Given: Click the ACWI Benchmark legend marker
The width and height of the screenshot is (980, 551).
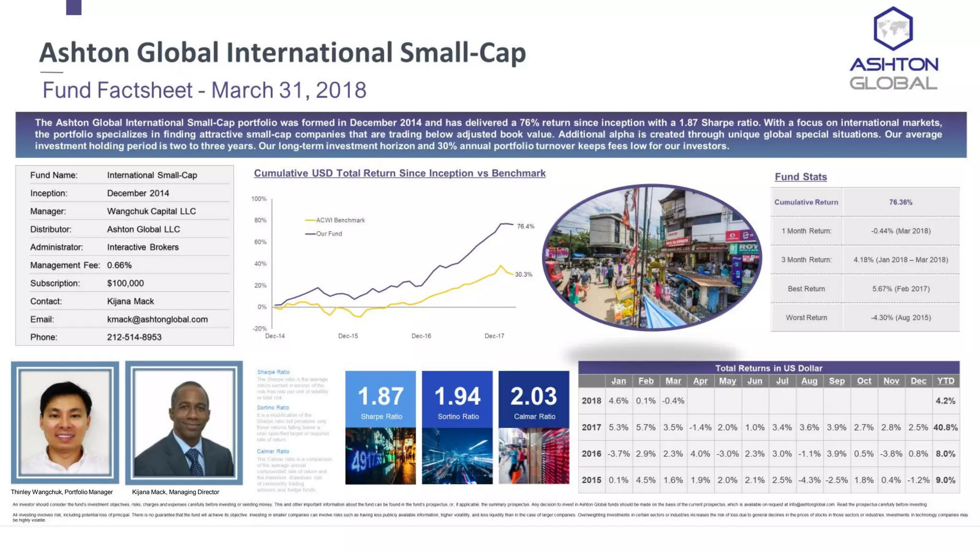Looking at the screenshot, I should [310, 220].
